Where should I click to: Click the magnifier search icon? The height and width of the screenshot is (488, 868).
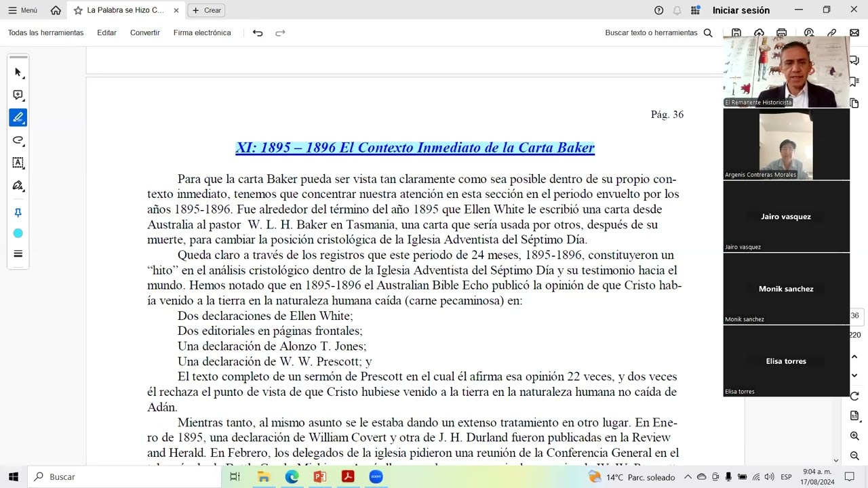pyautogui.click(x=708, y=33)
